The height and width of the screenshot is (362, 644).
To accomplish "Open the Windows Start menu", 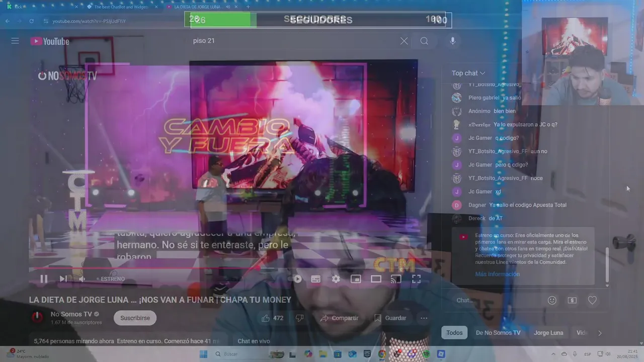I will point(204,354).
